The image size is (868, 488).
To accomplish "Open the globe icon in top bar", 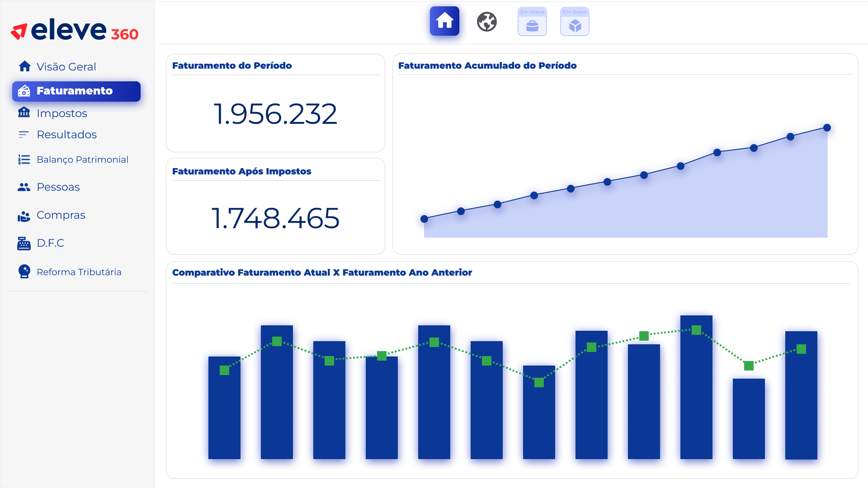I will pos(487,22).
